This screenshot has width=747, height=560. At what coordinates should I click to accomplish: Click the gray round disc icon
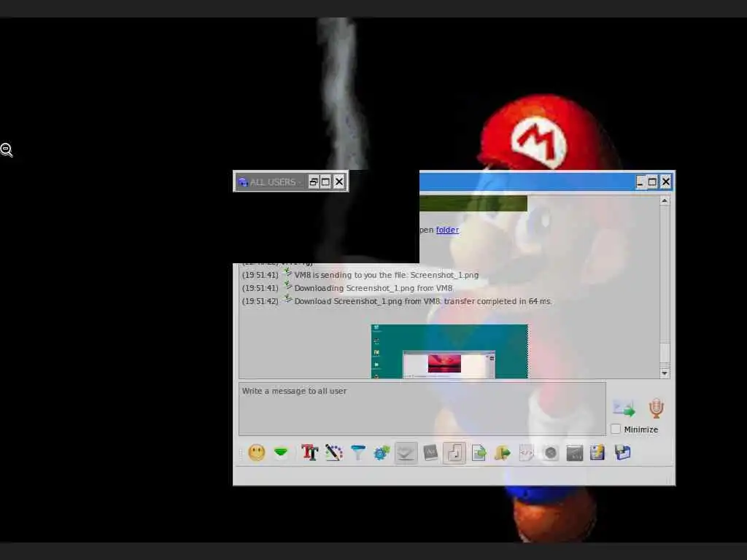click(x=550, y=452)
